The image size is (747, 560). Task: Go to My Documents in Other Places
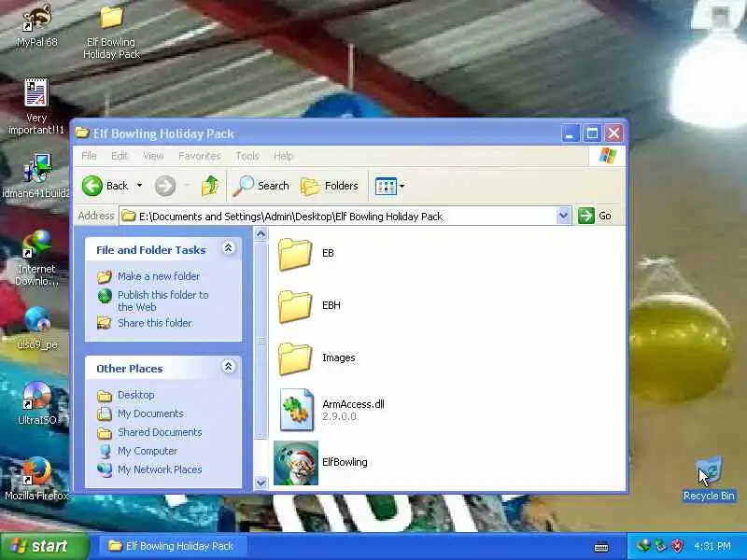coord(150,413)
